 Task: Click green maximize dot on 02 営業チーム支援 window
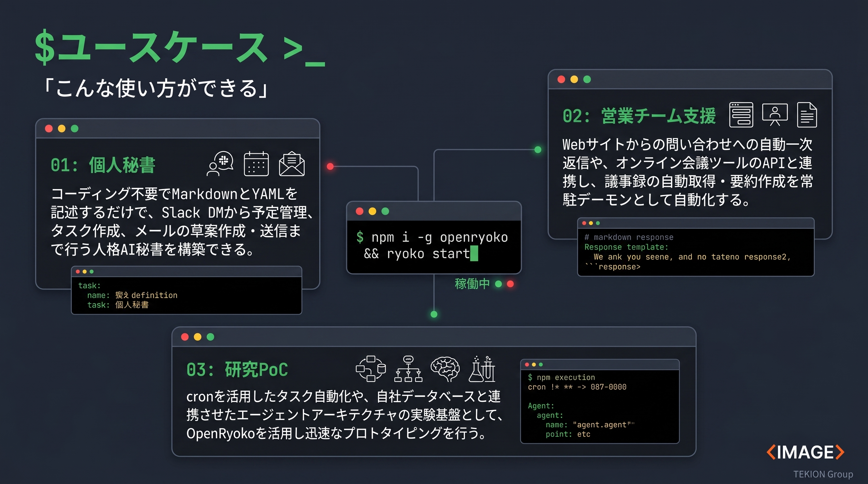tap(587, 79)
